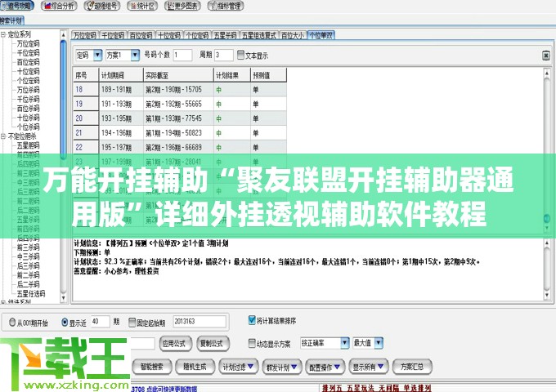Open the 方案1 dropdown

(x=135, y=55)
